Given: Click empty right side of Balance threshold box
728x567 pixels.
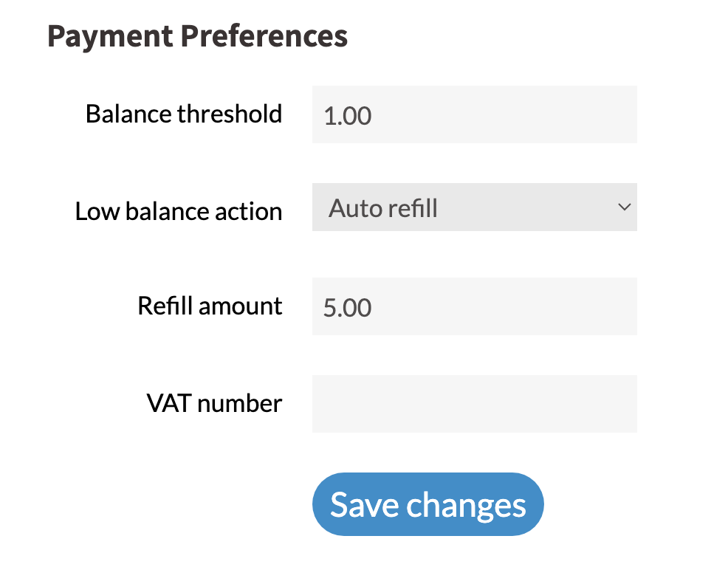Looking at the screenshot, I should coord(576,115).
